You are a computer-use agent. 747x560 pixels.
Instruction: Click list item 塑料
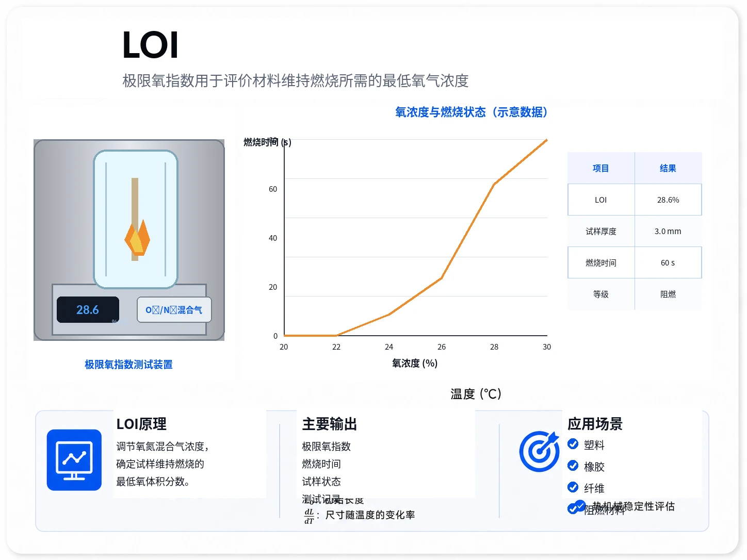click(x=594, y=445)
